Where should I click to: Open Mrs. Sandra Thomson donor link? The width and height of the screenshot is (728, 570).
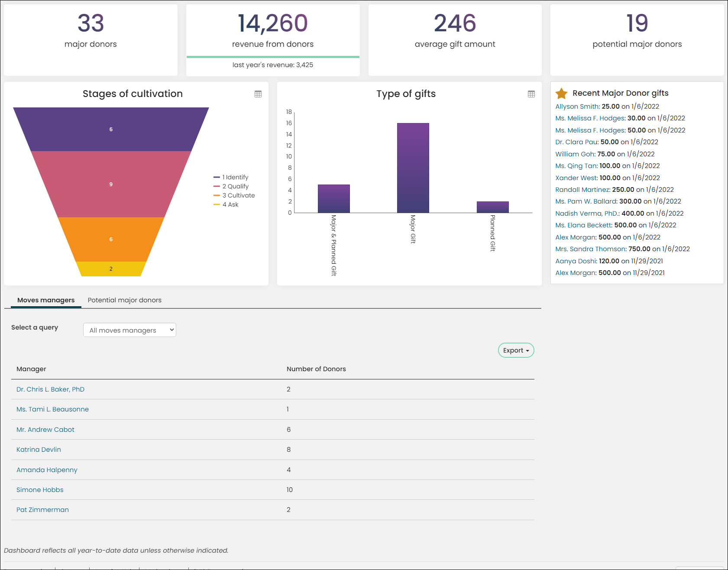(590, 249)
